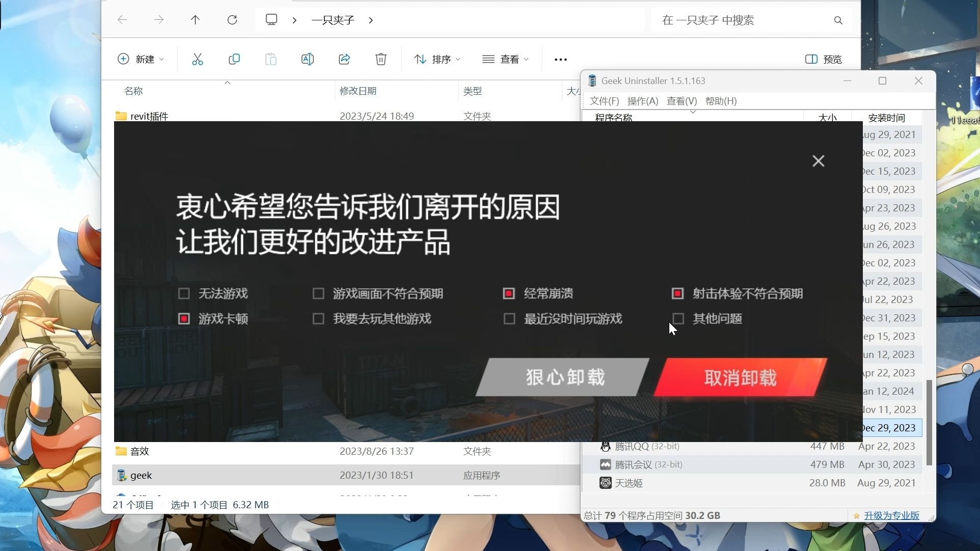
Task: Open the 排序 sort dropdown
Action: tap(437, 59)
